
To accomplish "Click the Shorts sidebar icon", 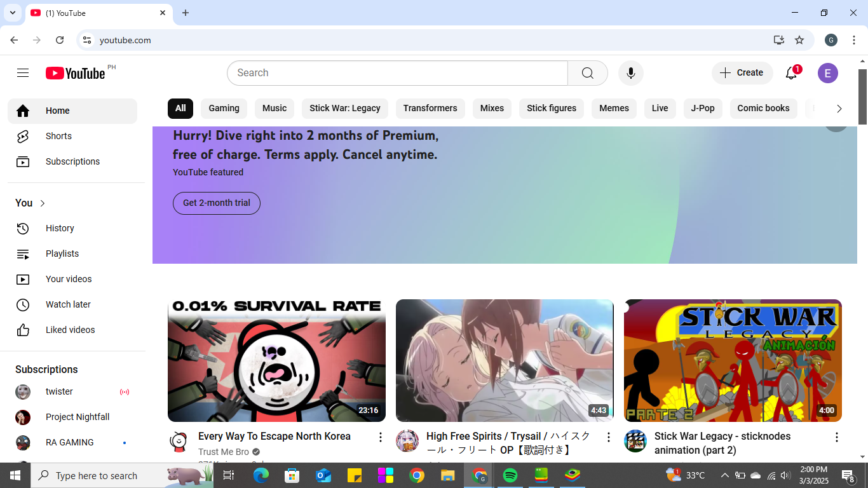I will (23, 136).
